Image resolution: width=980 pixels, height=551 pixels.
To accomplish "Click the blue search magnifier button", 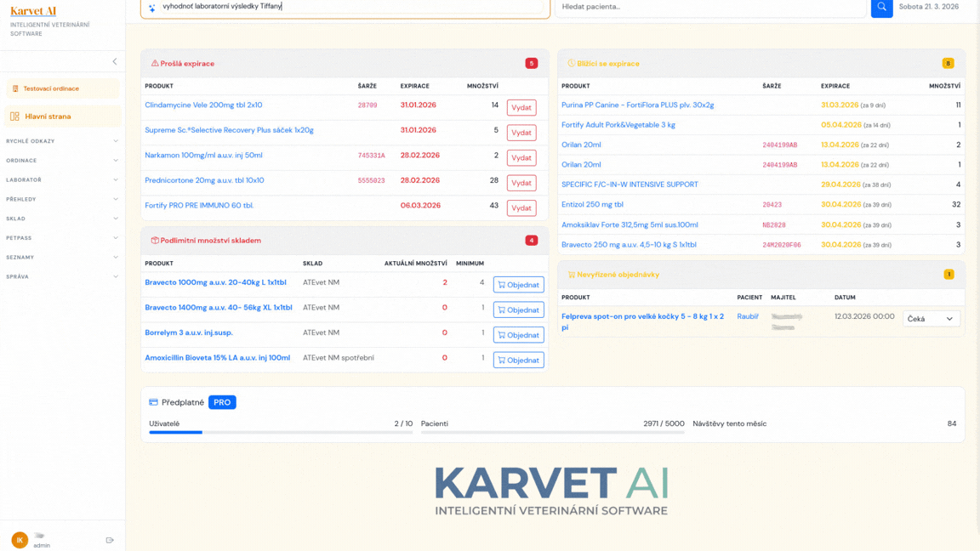I will pyautogui.click(x=881, y=8).
